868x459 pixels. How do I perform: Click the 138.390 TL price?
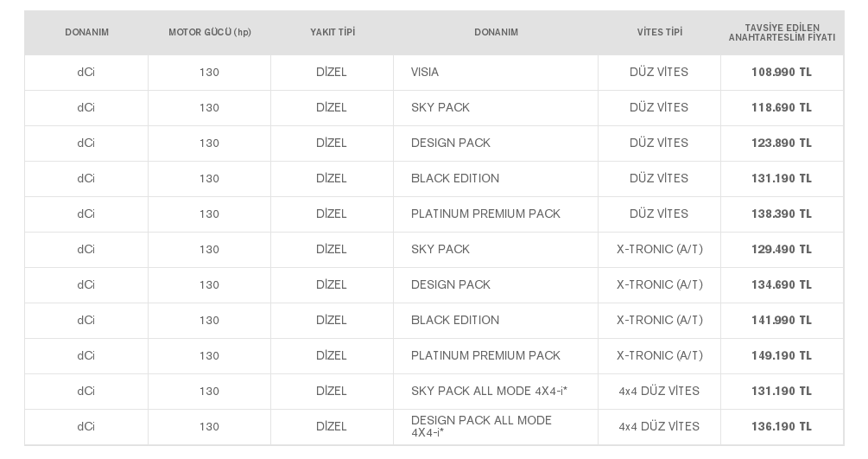tap(782, 214)
